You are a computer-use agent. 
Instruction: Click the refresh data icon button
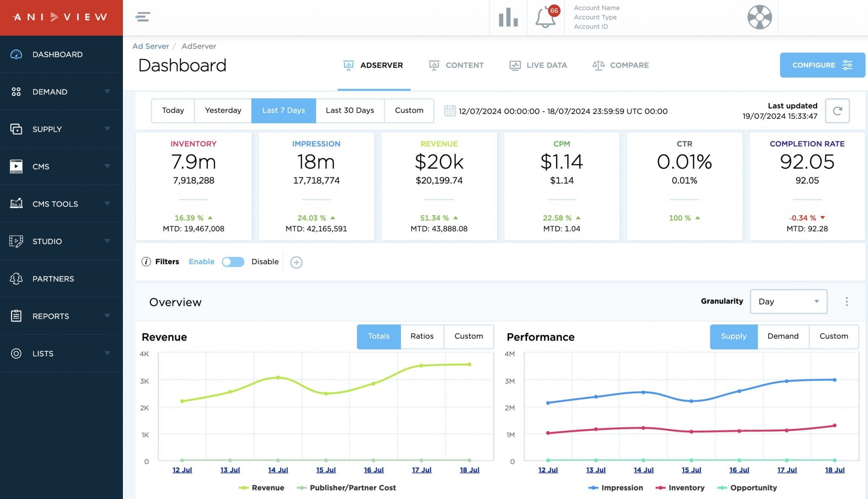[x=837, y=111]
